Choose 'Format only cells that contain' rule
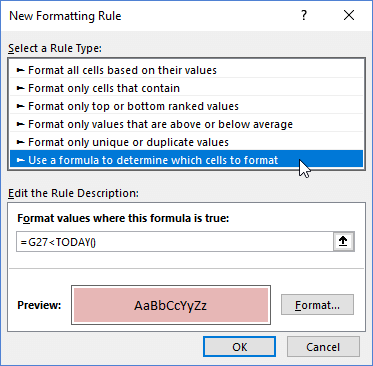373x366 pixels. tap(186, 88)
